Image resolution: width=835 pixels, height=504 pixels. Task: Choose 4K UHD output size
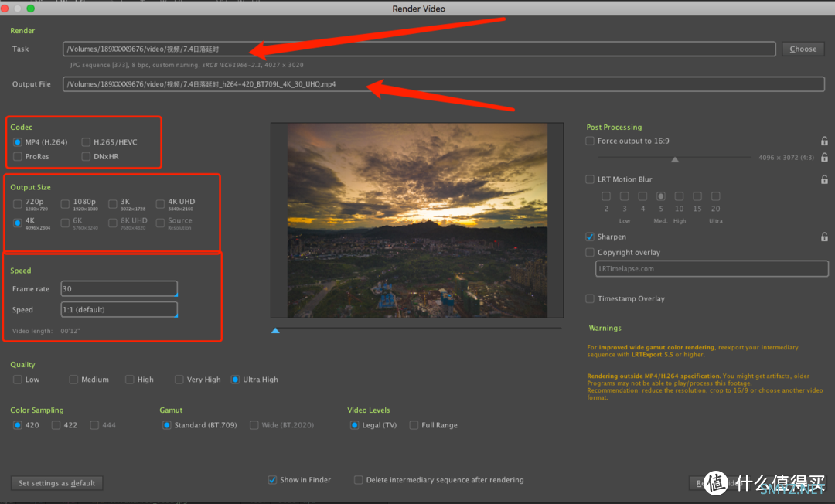[x=160, y=204]
